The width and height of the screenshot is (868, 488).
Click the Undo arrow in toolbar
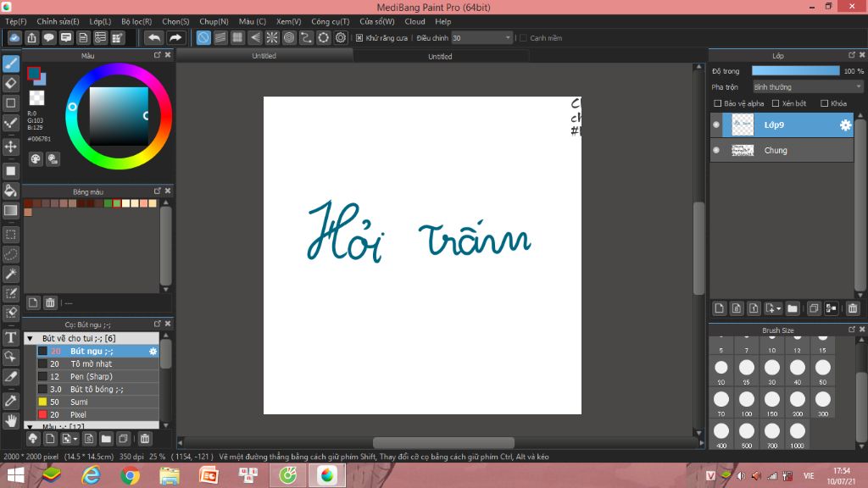pos(154,37)
